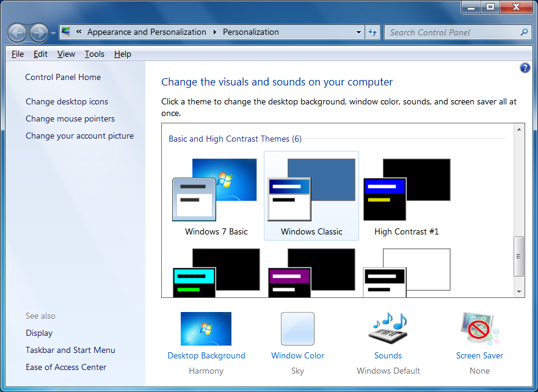The width and height of the screenshot is (538, 392).
Task: Open the address bar history dropdown
Action: click(358, 32)
